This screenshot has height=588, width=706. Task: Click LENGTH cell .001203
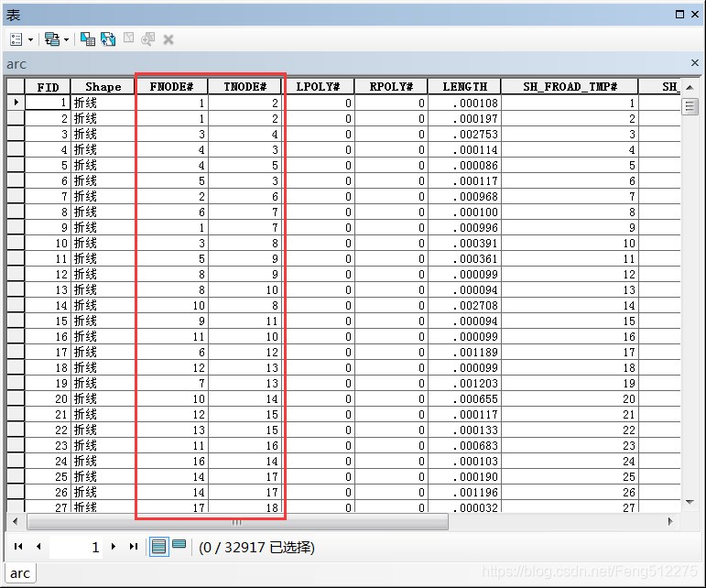464,384
